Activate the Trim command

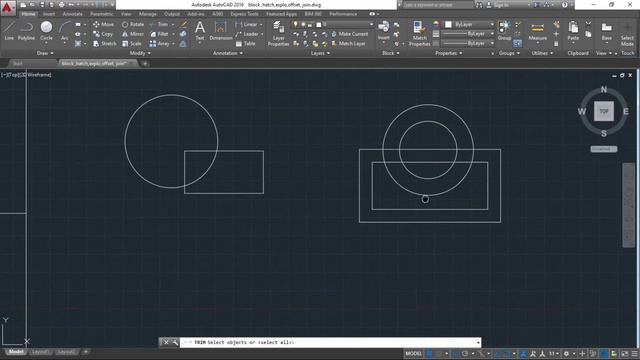(159, 24)
